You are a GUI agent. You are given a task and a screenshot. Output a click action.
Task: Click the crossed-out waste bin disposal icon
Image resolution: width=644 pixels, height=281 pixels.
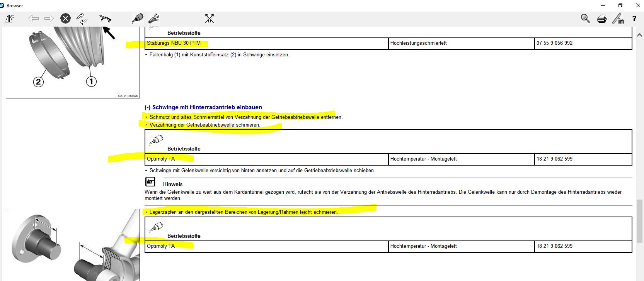(x=209, y=19)
